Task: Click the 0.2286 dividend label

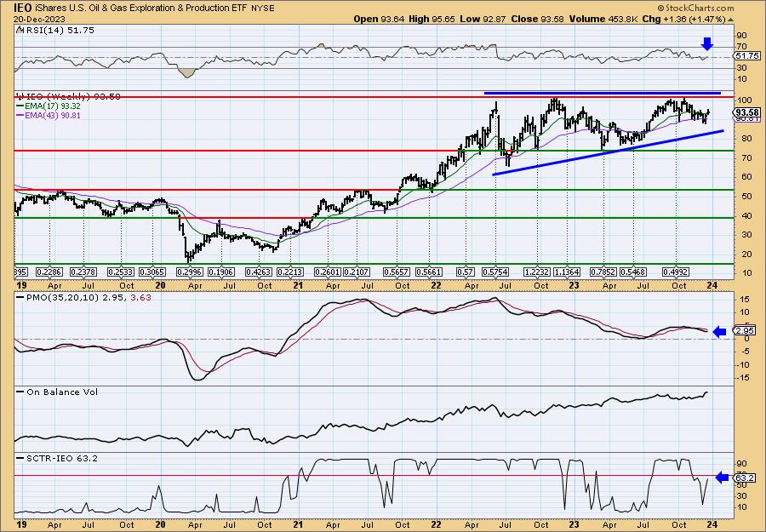Action: 49,272
